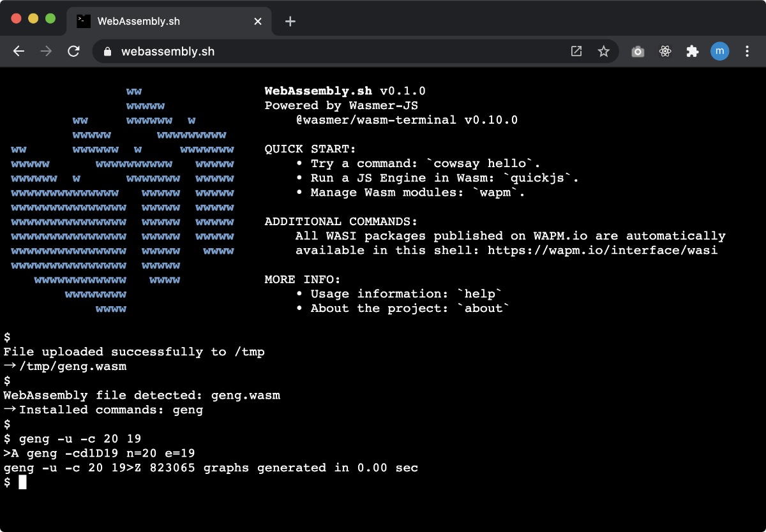This screenshot has width=766, height=532.
Task: Click the '>A geng -cd1D19 n=20 e=19' output
Action: click(100, 454)
